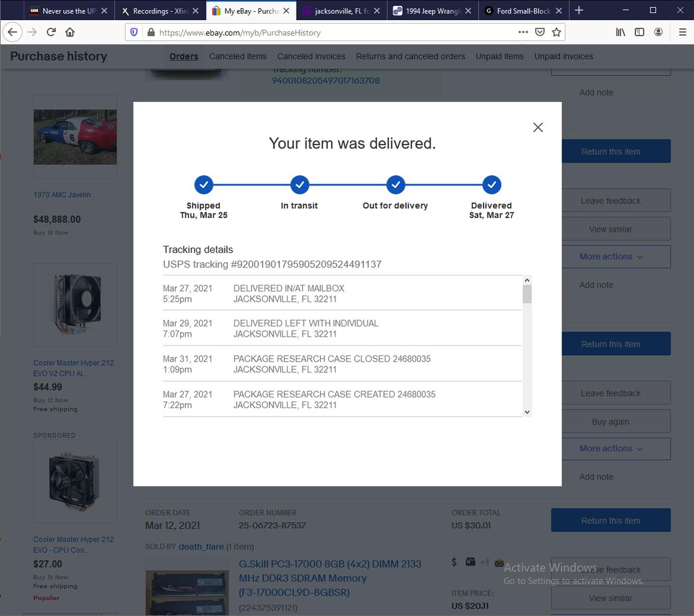
Task: Click the $44.99 cooler thumbnail
Action: pyautogui.click(x=75, y=305)
